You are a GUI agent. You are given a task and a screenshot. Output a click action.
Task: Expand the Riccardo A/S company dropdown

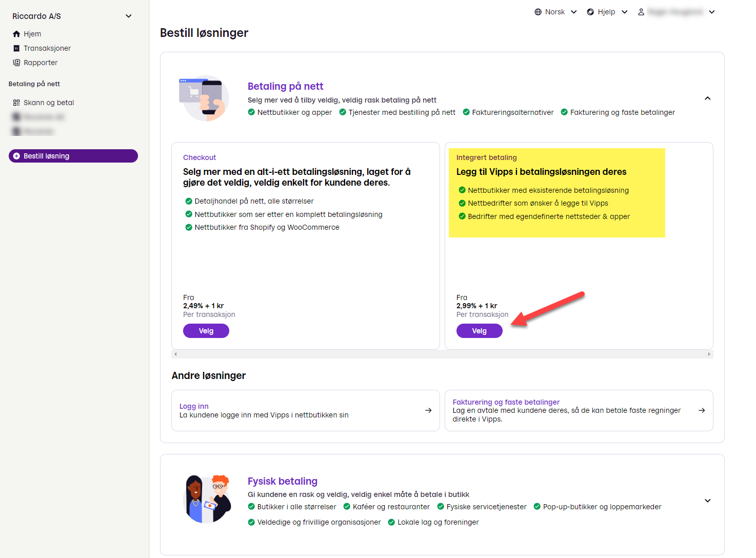[129, 16]
